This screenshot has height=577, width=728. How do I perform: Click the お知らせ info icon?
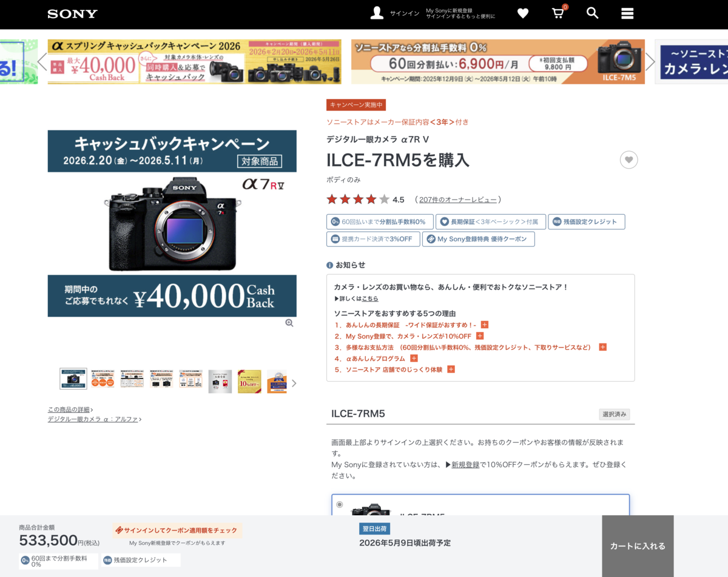coord(329,265)
